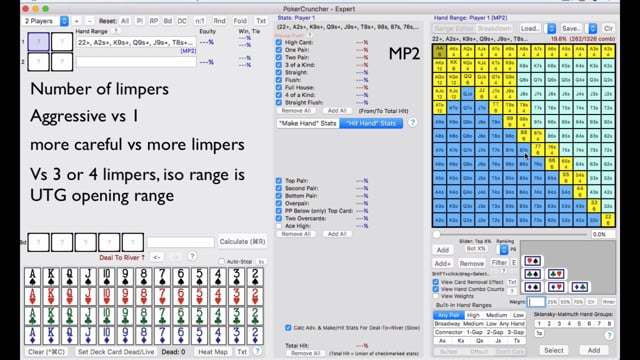This screenshot has height=360, width=640.
Task: Click the 2 of spades deck card
Action: 255,277
